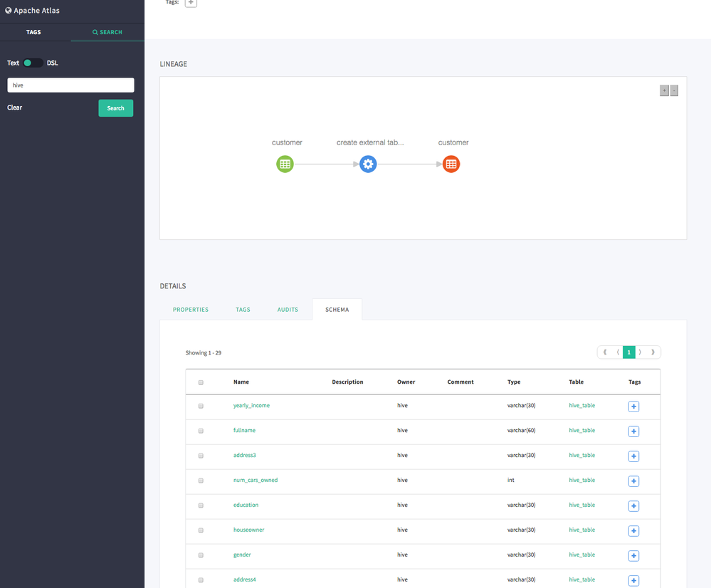Click varchar(60) type in fullname row
The width and height of the screenshot is (711, 588).
click(521, 430)
